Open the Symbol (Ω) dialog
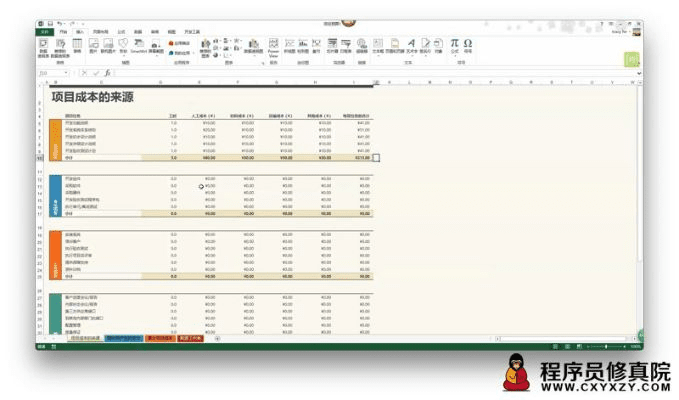The height and width of the screenshot is (400, 679). (x=468, y=44)
